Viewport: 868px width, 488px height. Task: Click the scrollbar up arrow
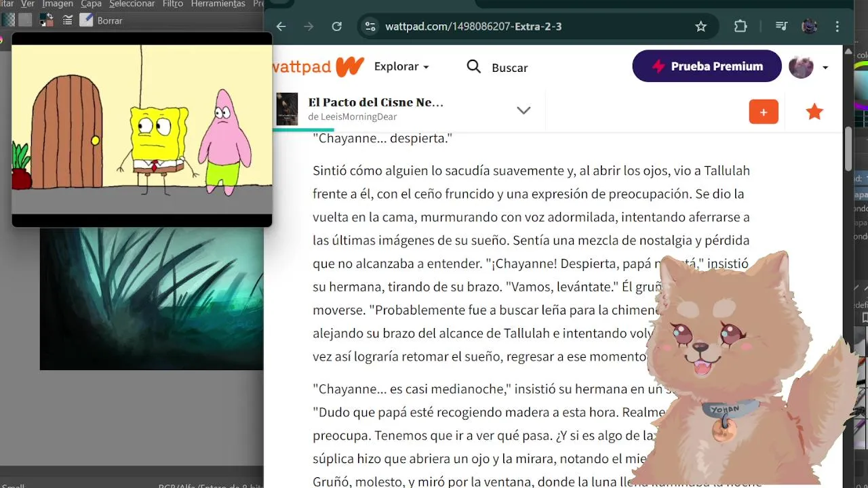[x=848, y=52]
